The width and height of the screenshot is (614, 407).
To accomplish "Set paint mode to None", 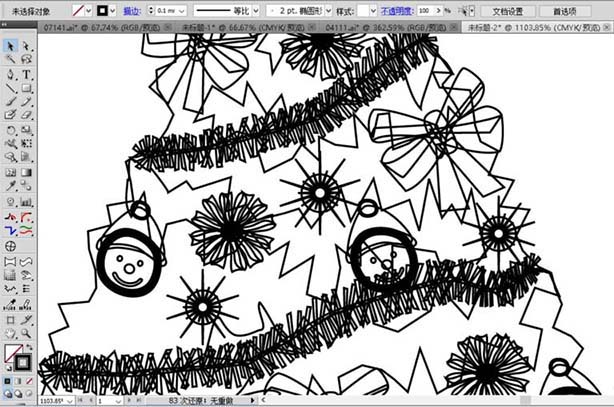I will pyautogui.click(x=29, y=381).
